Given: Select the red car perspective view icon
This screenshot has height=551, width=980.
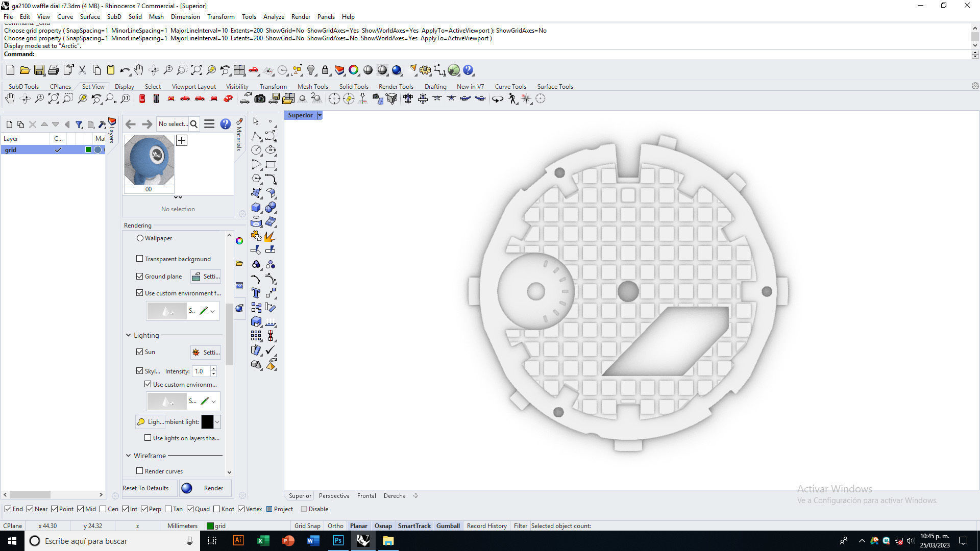Looking at the screenshot, I should pyautogui.click(x=228, y=99).
